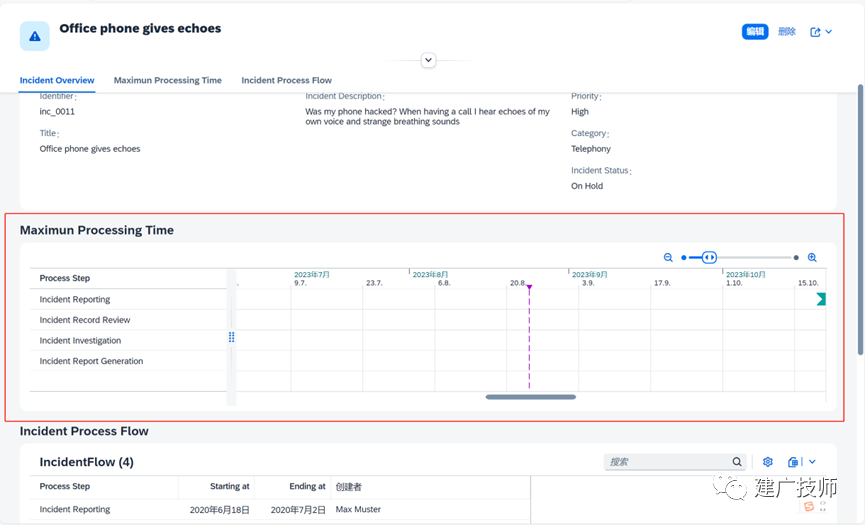Click the search magnifier icon
This screenshot has width=865, height=525.
[737, 462]
